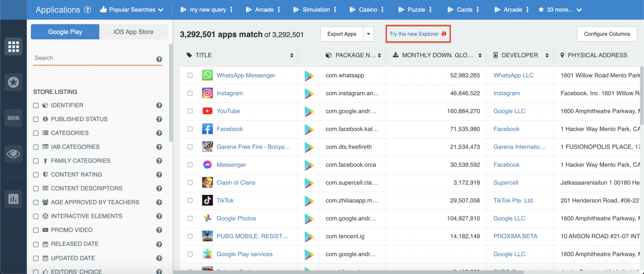Enable the CONTENT RATING filter checkbox
Screen dimensions: 644x274
[x=36, y=175]
